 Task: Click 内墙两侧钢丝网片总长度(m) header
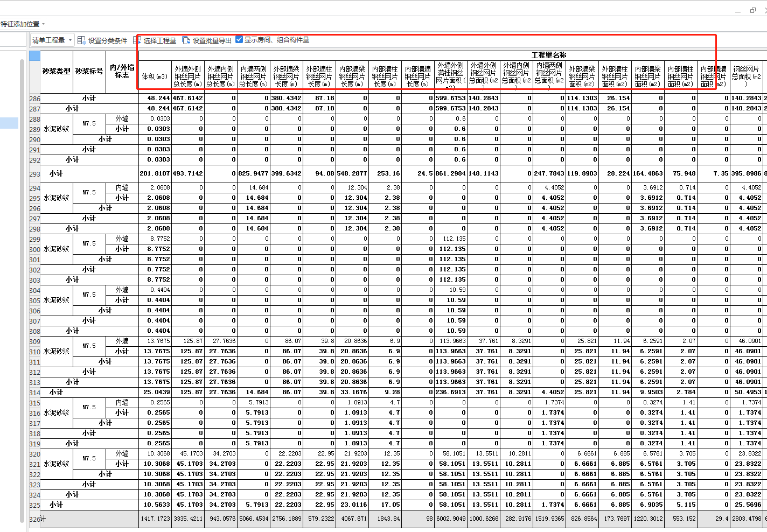(254, 76)
